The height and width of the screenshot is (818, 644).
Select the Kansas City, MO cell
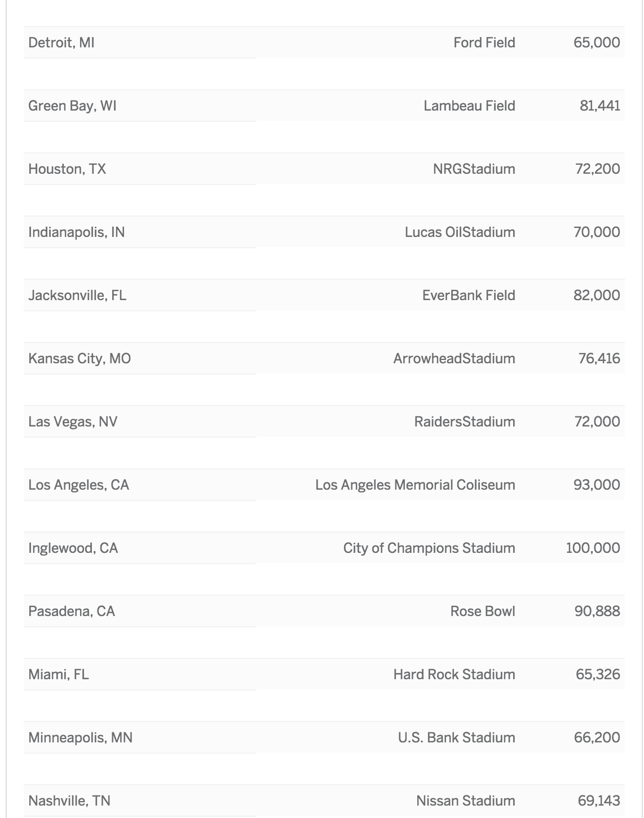coord(80,359)
